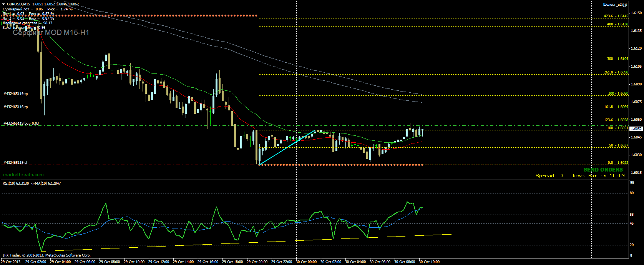Select the '#432465116 tp' take-profit label
This screenshot has height=265, width=644.
pyautogui.click(x=15, y=107)
